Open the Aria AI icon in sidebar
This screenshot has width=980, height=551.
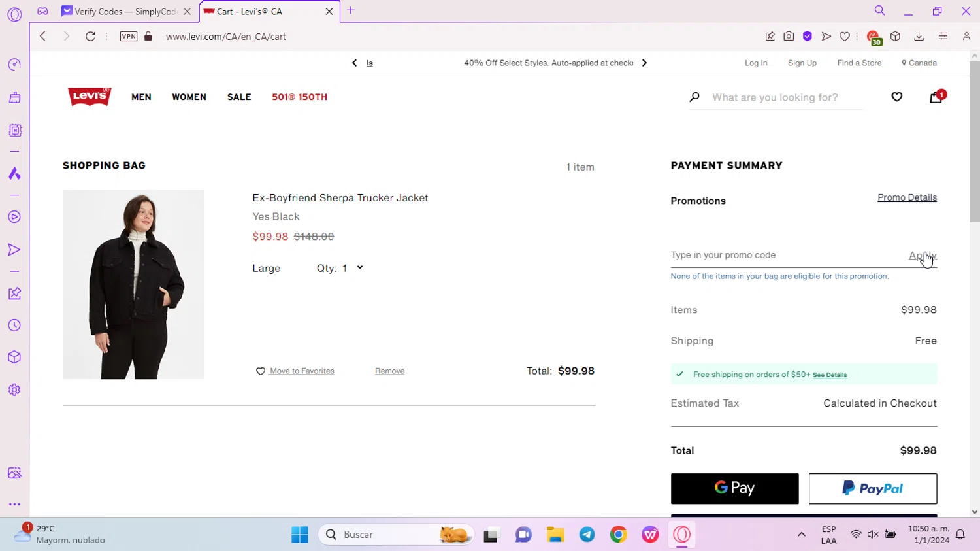pos(14,174)
